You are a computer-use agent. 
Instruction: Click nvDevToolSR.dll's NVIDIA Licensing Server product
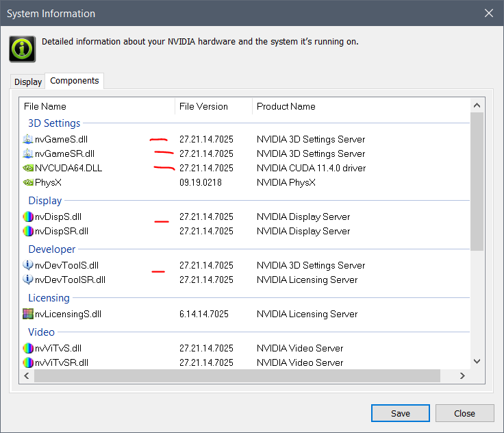307,280
